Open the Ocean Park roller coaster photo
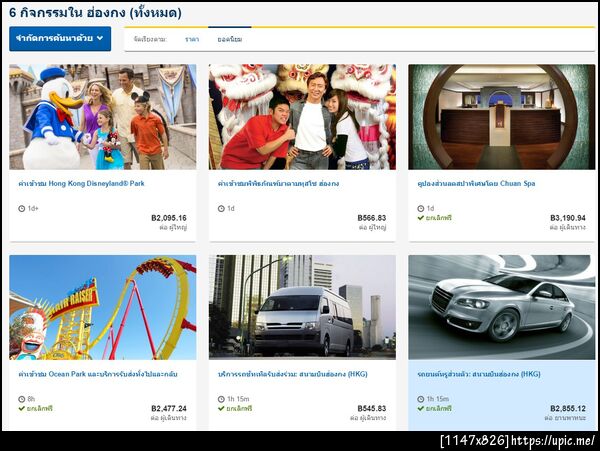The image size is (600, 451). (x=103, y=307)
